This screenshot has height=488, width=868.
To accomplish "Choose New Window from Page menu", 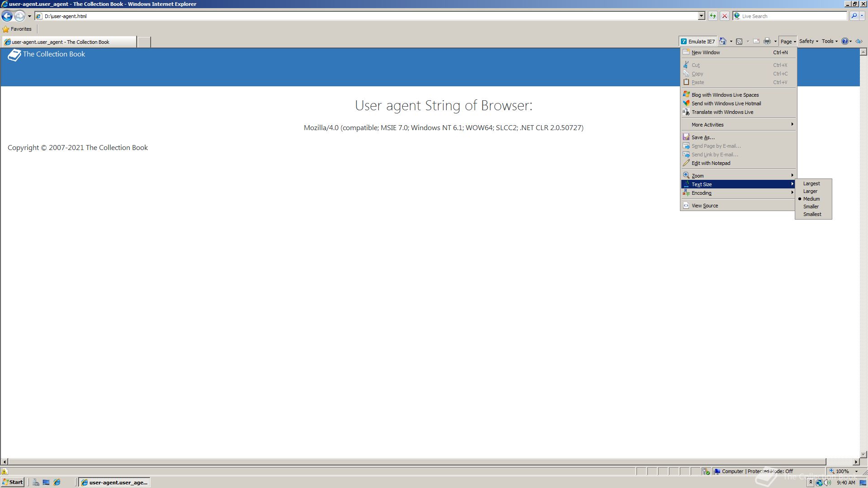I will [738, 52].
